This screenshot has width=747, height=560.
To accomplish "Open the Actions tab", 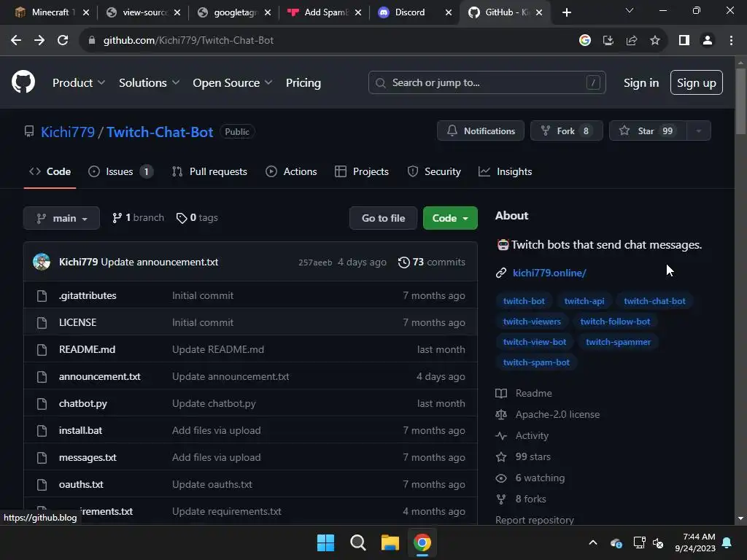I will coord(291,171).
